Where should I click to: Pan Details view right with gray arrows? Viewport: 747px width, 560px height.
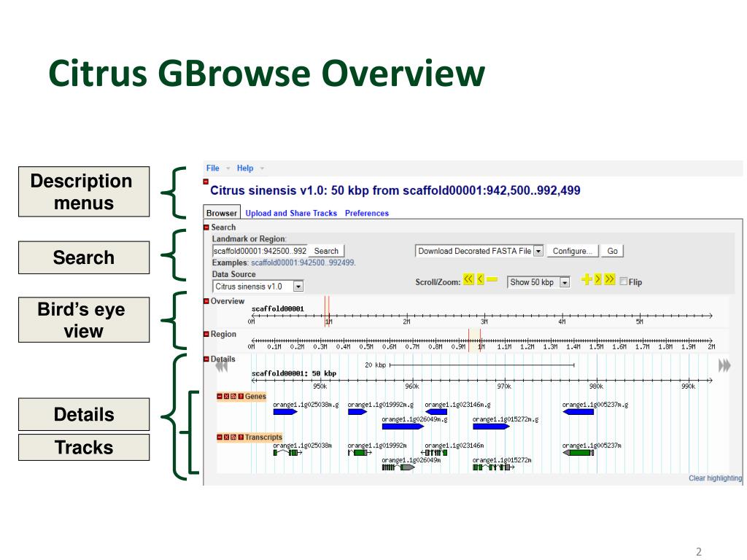[x=724, y=366]
